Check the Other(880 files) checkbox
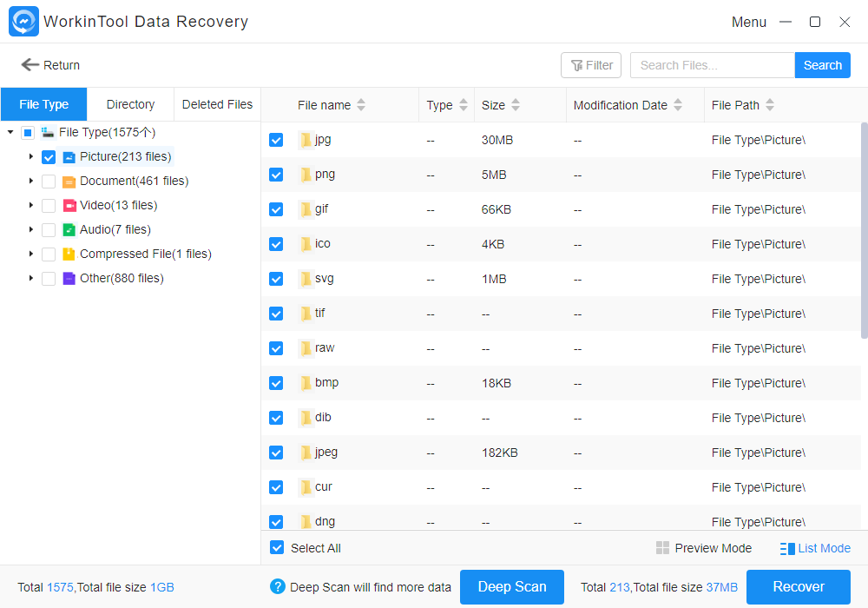868x608 pixels. (49, 279)
